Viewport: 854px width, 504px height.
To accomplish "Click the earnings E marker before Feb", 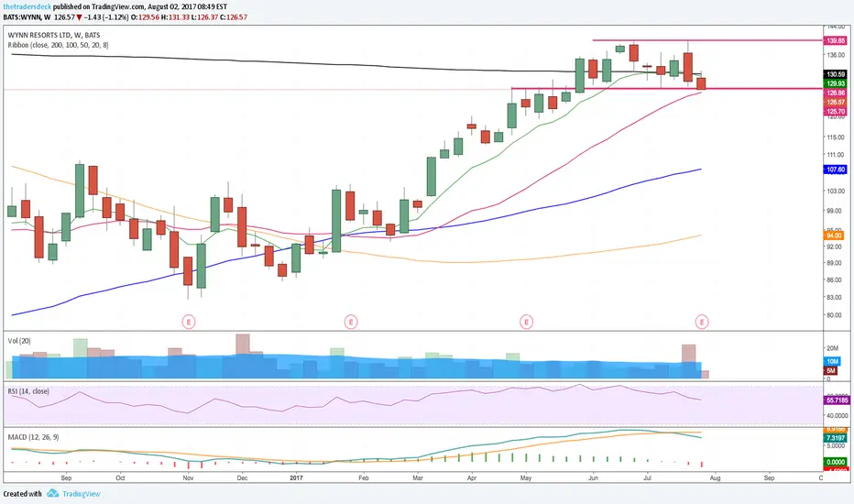I will 351,322.
